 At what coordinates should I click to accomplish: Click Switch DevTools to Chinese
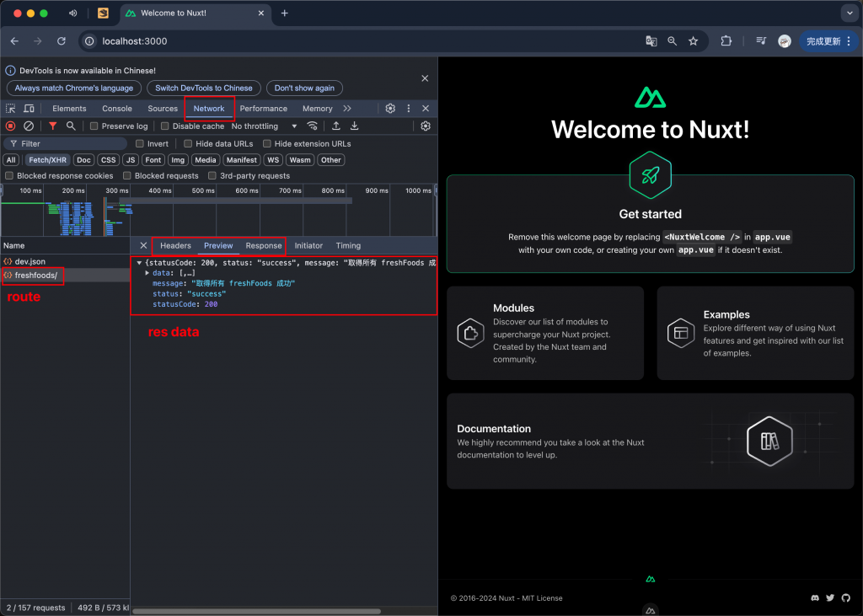(204, 88)
